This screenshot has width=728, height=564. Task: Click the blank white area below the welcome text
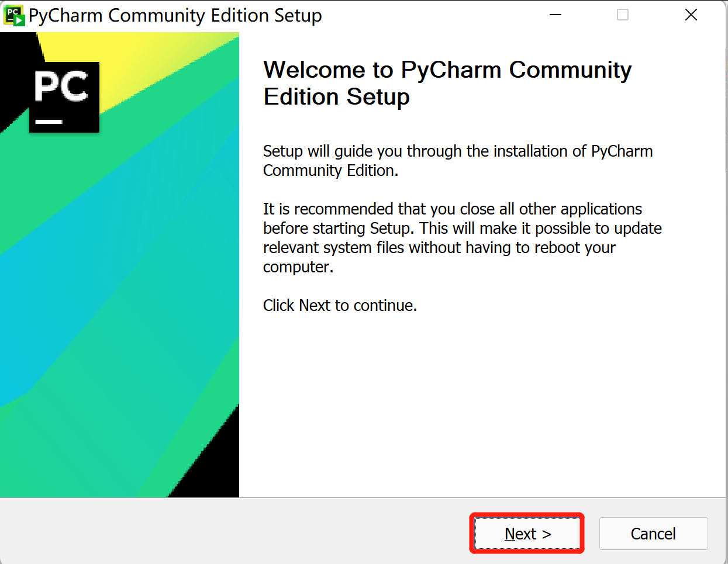click(x=479, y=409)
